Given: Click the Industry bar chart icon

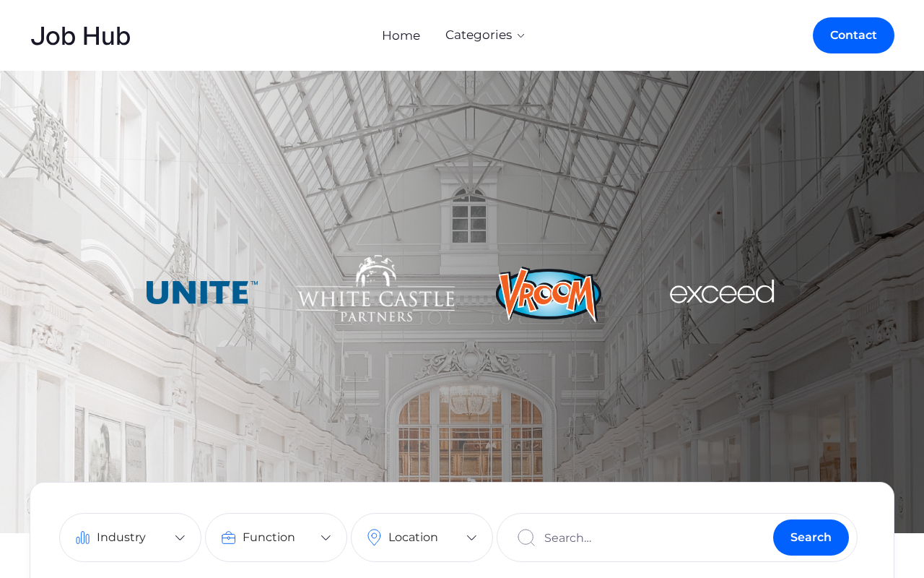Looking at the screenshot, I should pyautogui.click(x=83, y=538).
